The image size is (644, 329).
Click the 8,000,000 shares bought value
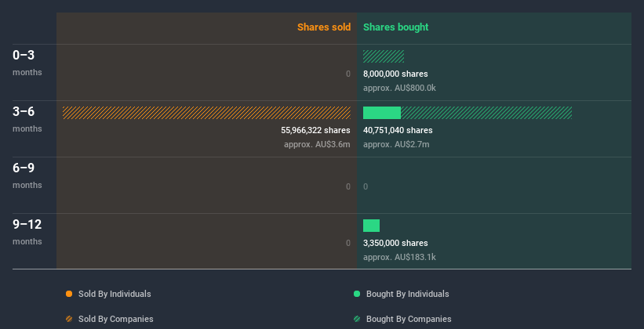[395, 74]
